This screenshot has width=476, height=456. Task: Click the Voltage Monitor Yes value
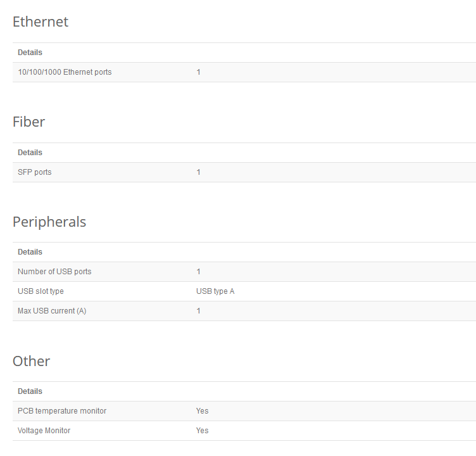[x=202, y=431]
